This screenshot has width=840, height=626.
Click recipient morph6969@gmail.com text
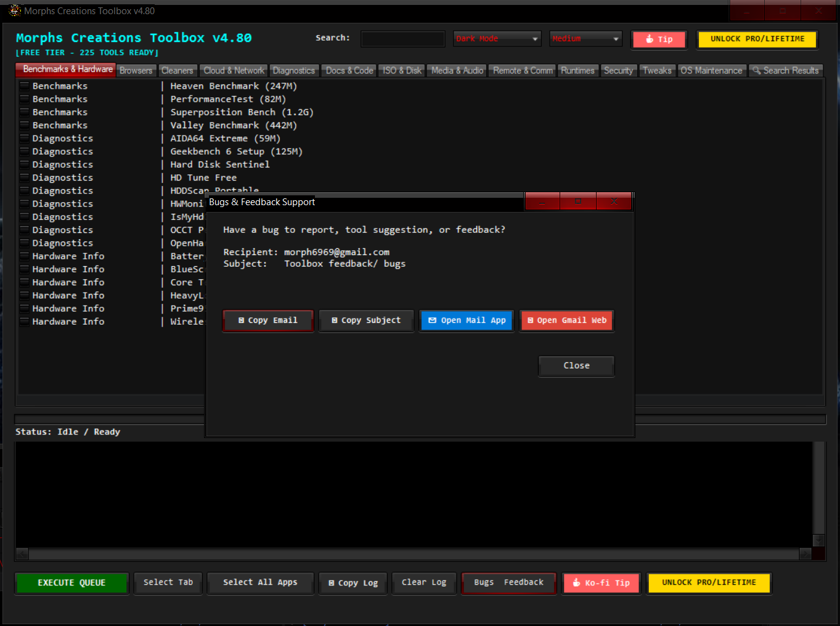point(336,252)
